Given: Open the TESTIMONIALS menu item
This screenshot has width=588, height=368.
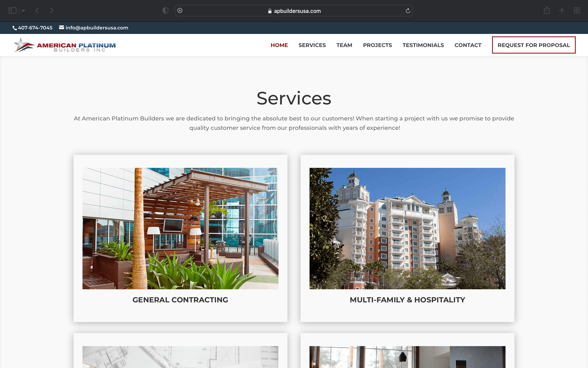Looking at the screenshot, I should click(423, 45).
